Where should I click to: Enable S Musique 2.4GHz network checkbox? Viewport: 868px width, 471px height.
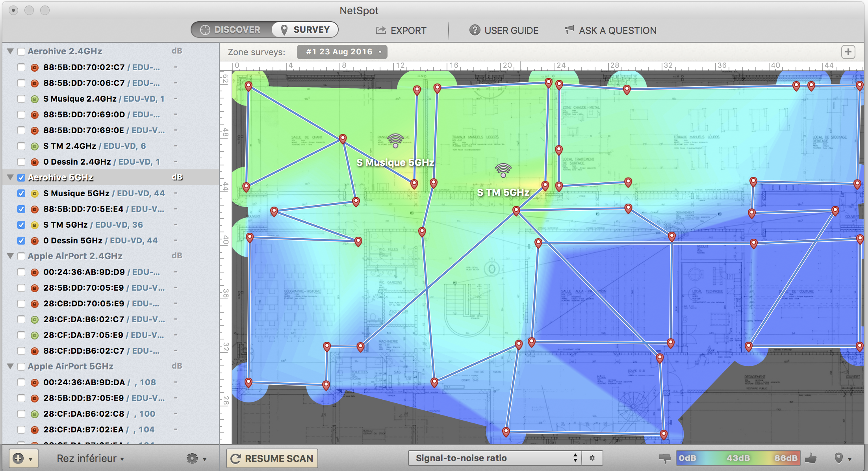point(21,99)
